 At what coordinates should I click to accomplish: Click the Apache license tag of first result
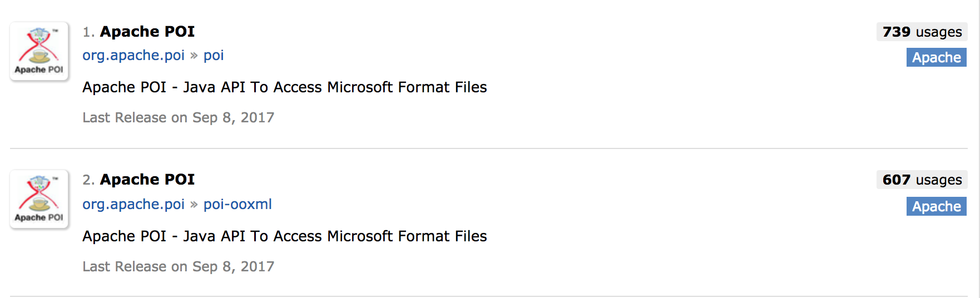click(x=937, y=57)
